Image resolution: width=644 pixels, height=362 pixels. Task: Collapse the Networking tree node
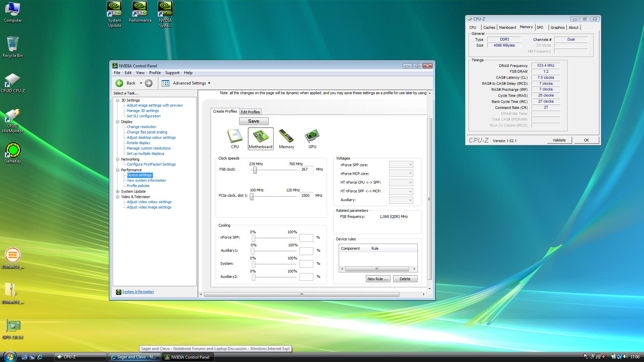coord(118,159)
